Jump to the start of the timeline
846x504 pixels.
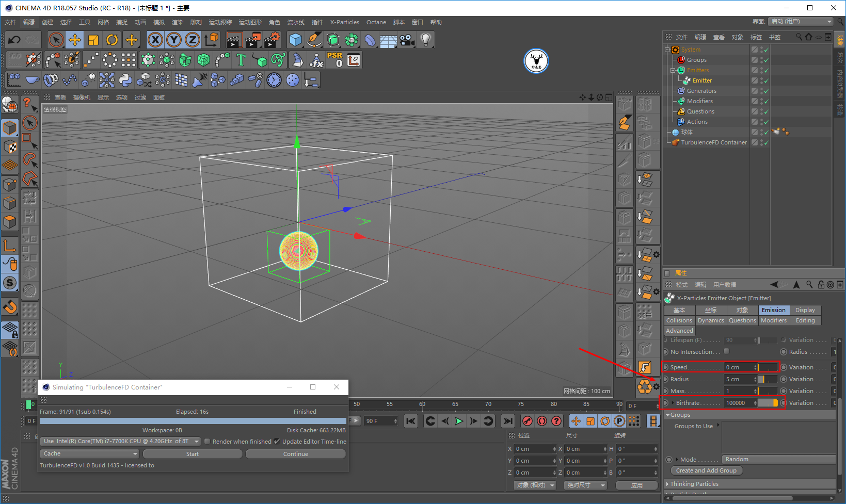(x=411, y=421)
